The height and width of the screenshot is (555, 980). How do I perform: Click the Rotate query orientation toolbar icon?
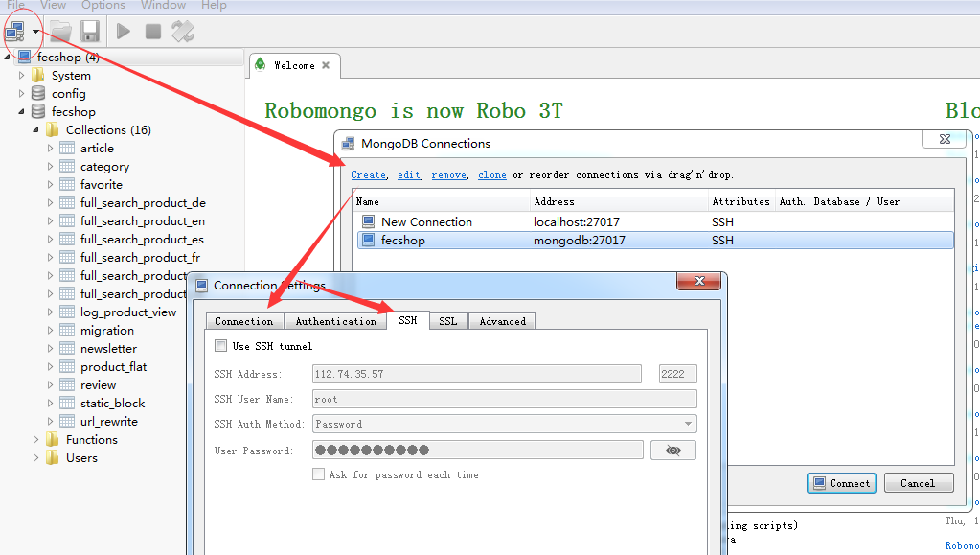tap(183, 31)
